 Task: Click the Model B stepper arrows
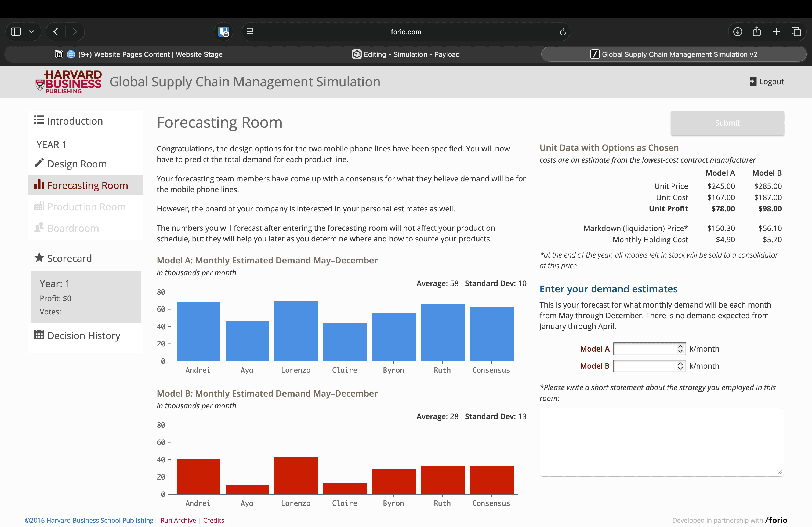click(x=680, y=366)
